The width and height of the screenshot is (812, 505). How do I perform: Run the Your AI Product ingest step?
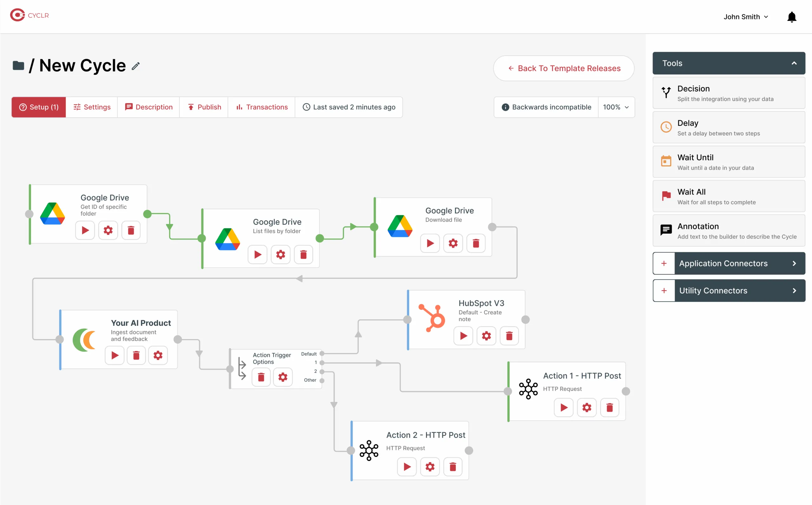[x=115, y=355]
